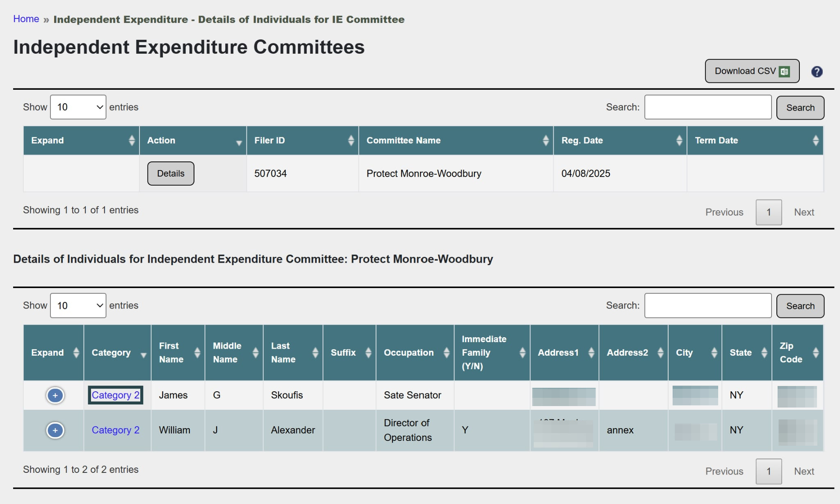840x504 pixels.
Task: Open the top table entries count dropdown
Action: coord(78,107)
